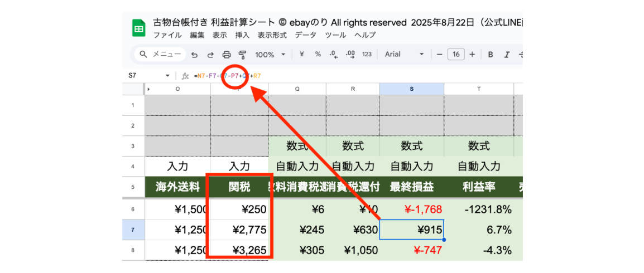This screenshot has width=644, height=273.
Task: Decrease decimal places in the toolbar
Action: tap(334, 55)
